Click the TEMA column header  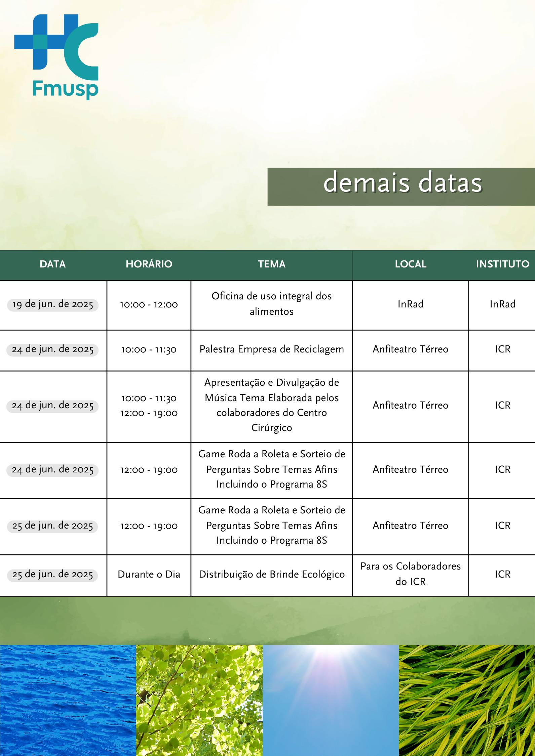pyautogui.click(x=271, y=264)
